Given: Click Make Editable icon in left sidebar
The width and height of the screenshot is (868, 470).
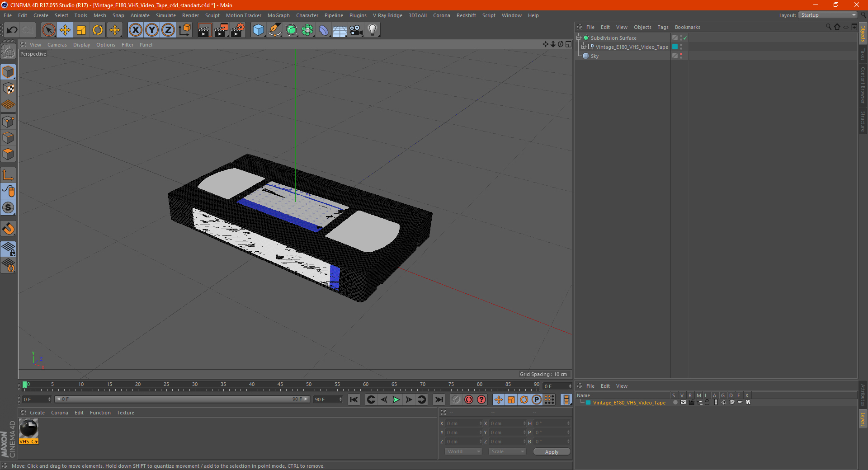Looking at the screenshot, I should [x=8, y=51].
